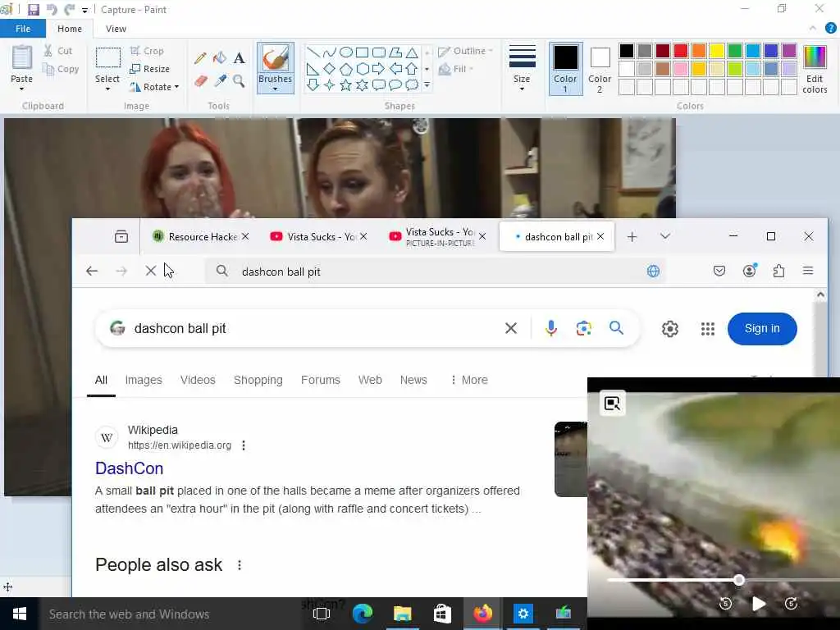Screen dimensions: 840x630
Task: Click the Google voice search microphone
Action: click(x=550, y=328)
